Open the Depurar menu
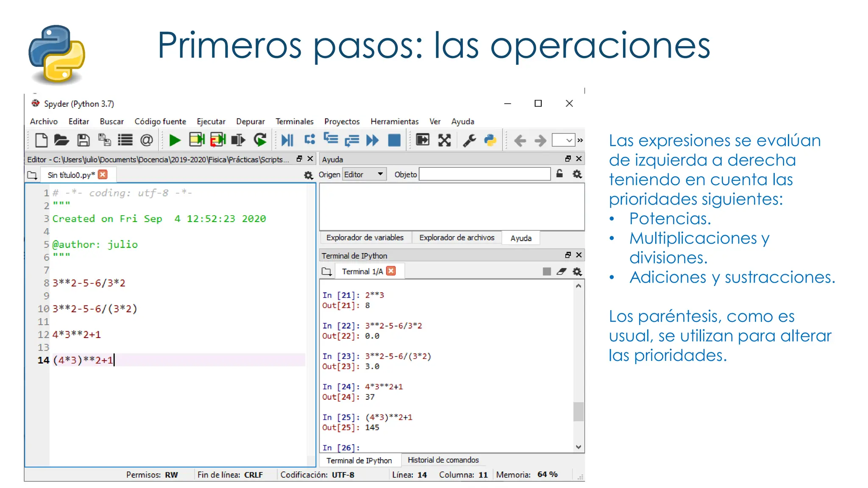This screenshot has height=488, width=868. [x=250, y=122]
